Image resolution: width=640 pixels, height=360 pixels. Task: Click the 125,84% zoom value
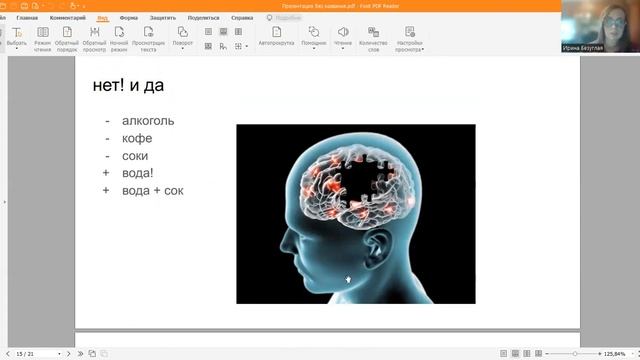click(x=614, y=354)
